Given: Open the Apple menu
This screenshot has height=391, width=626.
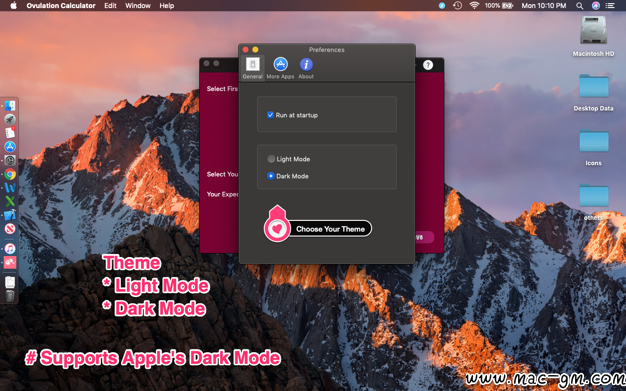Looking at the screenshot, I should [13, 6].
